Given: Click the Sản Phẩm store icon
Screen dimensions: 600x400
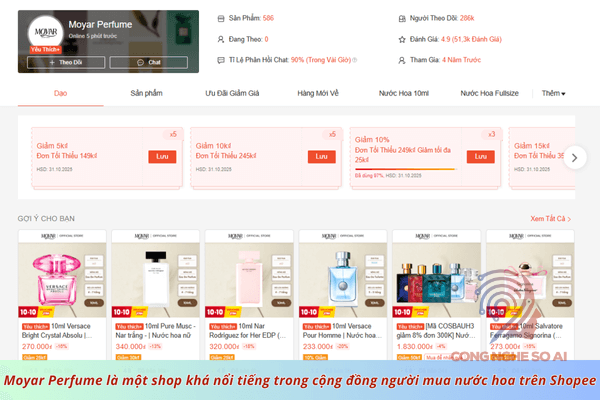Looking at the screenshot, I should pyautogui.click(x=221, y=18).
